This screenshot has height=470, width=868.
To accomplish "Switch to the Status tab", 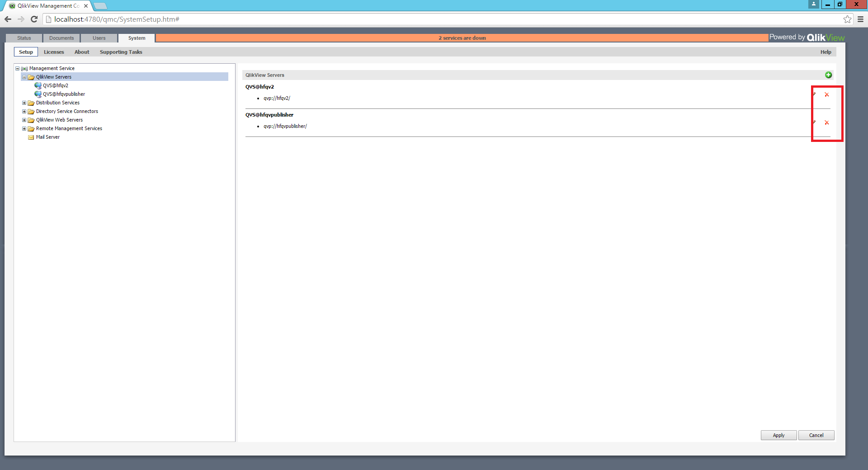I will [x=24, y=38].
